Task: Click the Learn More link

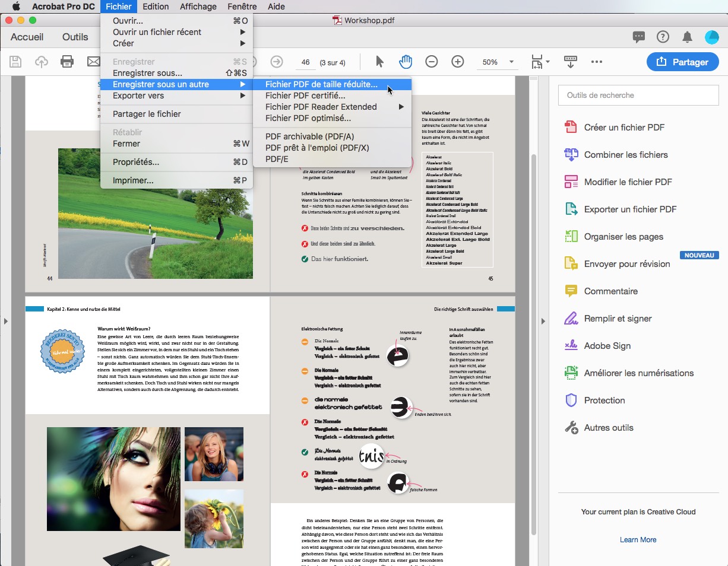Action: [638, 539]
